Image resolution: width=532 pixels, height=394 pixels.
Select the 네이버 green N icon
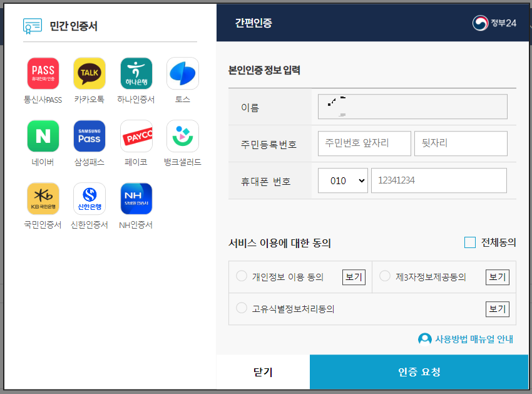click(x=43, y=136)
